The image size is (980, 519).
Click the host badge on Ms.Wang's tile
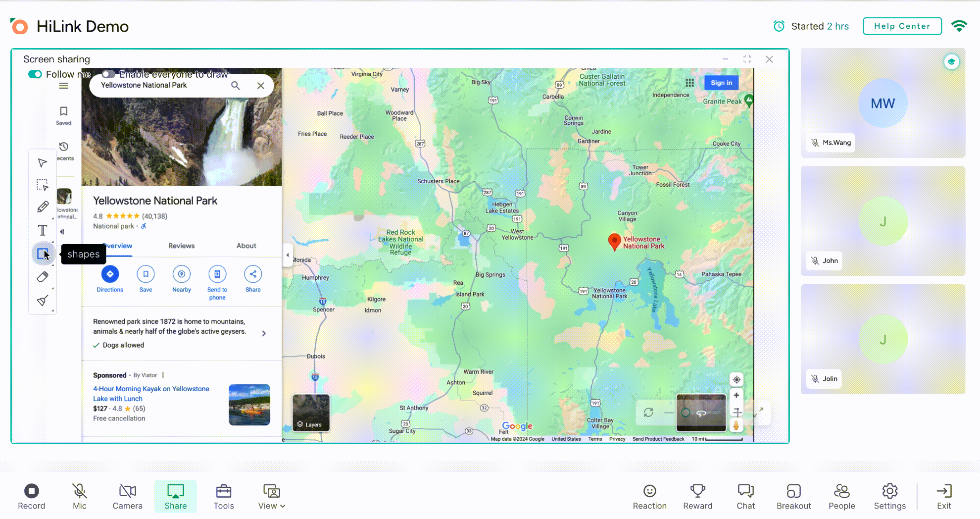(951, 62)
